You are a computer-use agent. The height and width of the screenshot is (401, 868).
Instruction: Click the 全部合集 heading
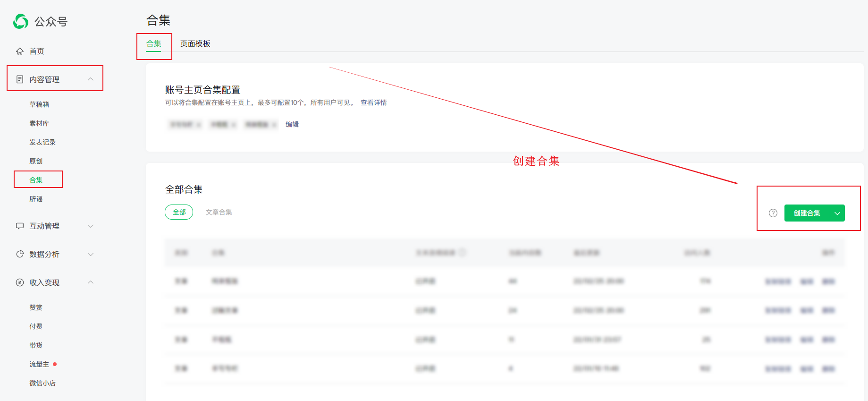point(184,189)
